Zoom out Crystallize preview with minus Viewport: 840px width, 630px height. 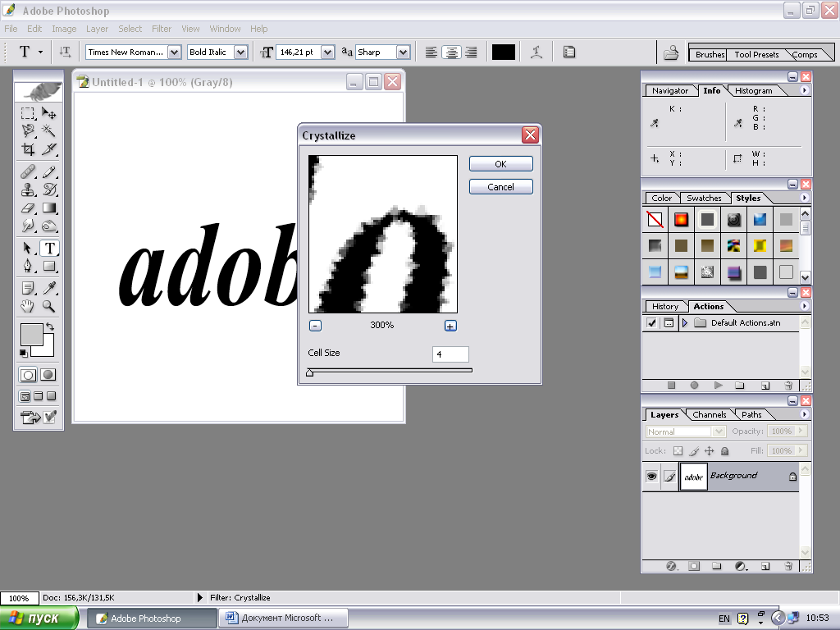click(316, 326)
